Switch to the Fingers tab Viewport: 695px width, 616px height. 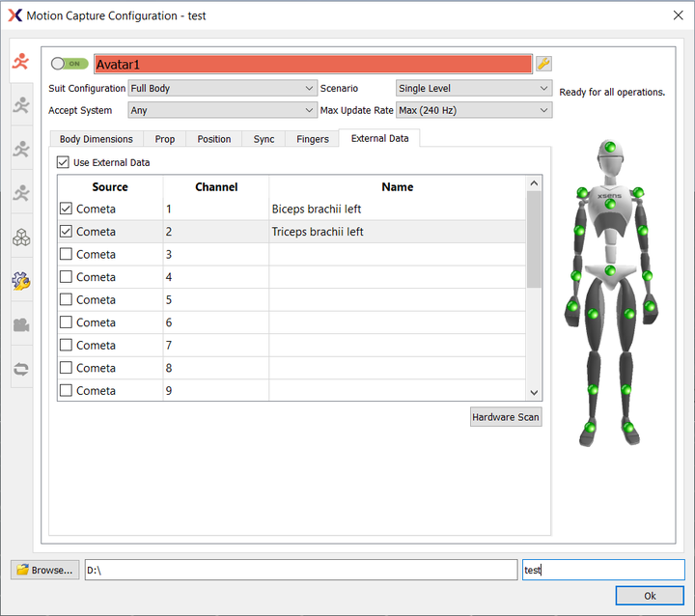tap(313, 139)
